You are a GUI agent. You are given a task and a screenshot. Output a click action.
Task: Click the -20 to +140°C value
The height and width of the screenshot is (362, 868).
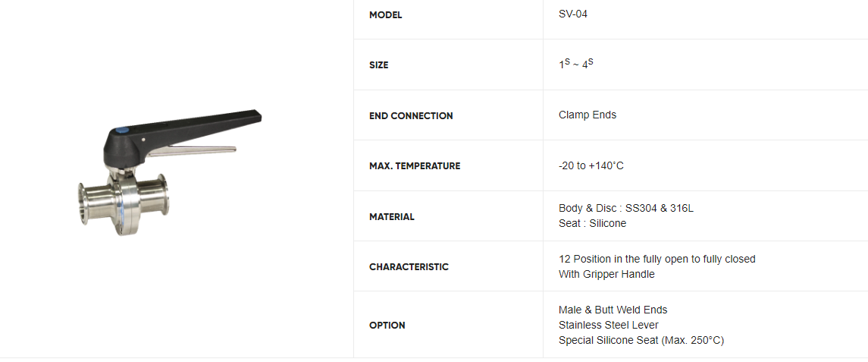[591, 165]
